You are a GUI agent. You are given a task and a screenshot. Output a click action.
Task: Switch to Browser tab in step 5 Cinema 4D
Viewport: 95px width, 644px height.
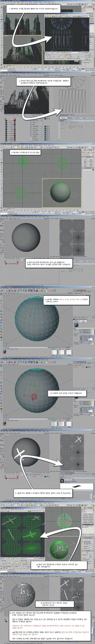point(84,290)
